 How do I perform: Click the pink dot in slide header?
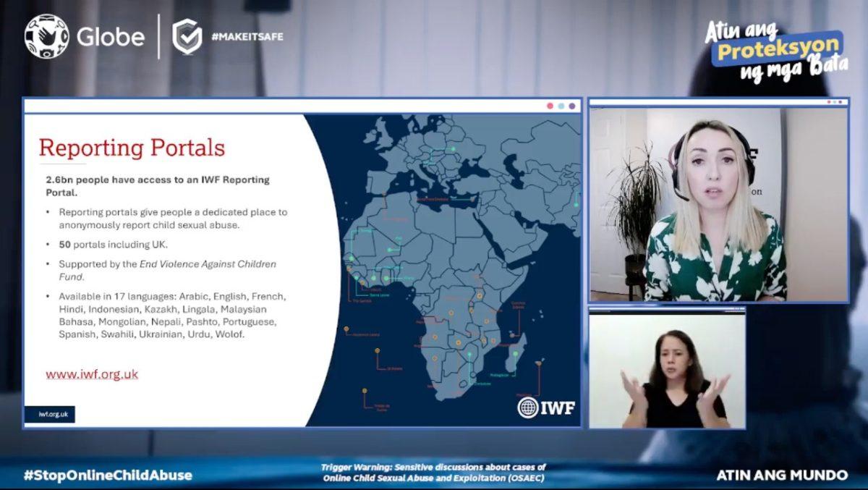pyautogui.click(x=550, y=106)
